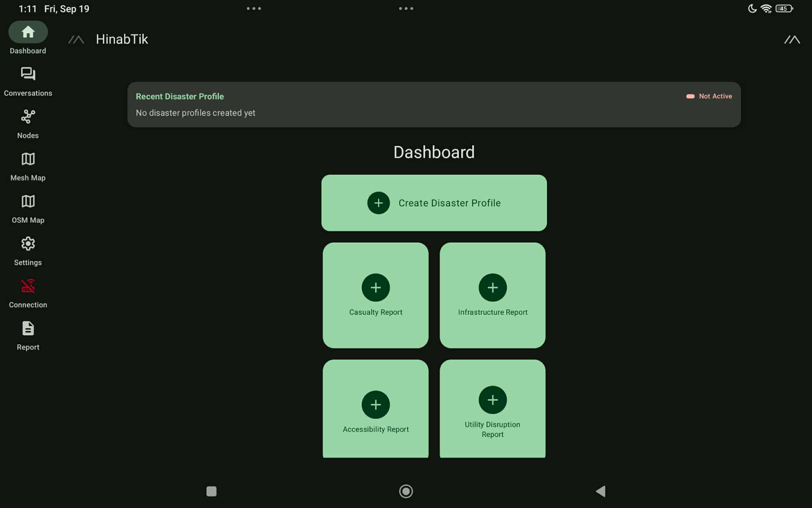Open the Mesh Map view
This screenshot has height=508, width=812.
(28, 159)
